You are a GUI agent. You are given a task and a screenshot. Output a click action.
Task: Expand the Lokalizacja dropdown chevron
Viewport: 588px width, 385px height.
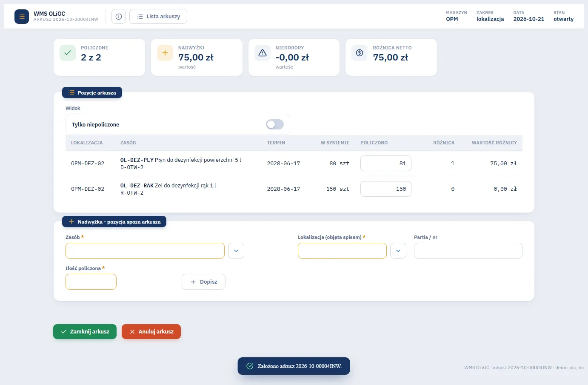point(398,251)
